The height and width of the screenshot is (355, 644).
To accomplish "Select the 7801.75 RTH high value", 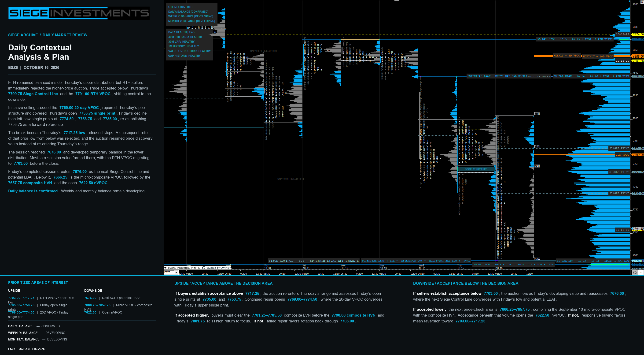I will [198, 321].
